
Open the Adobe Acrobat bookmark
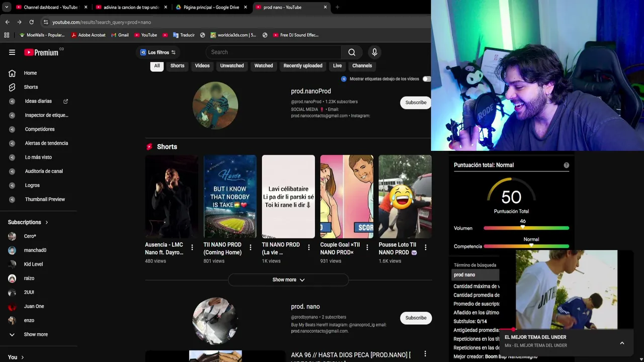[88, 35]
